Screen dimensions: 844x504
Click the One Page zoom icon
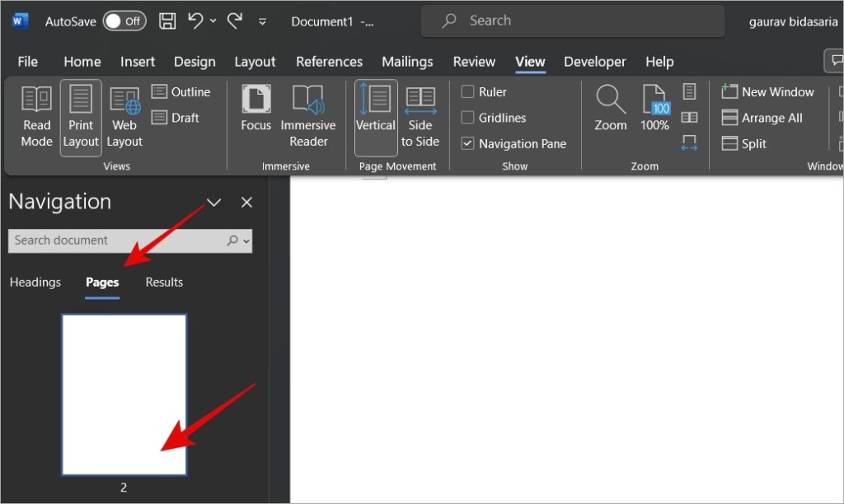click(x=690, y=91)
